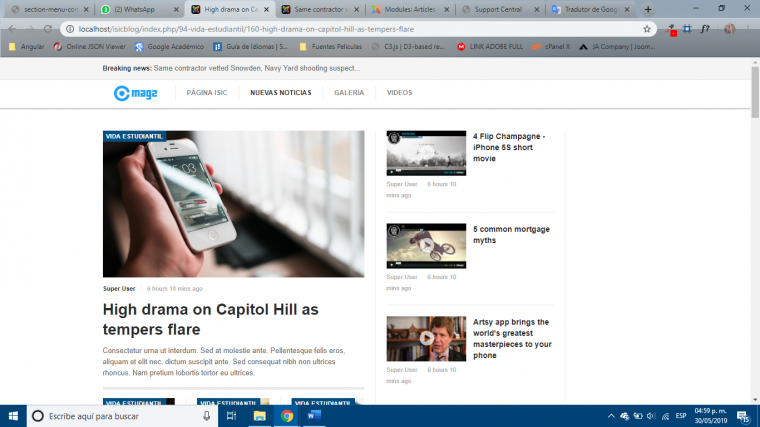
Task: Open the NUEVAS NOTICIAS menu item
Action: [x=280, y=93]
